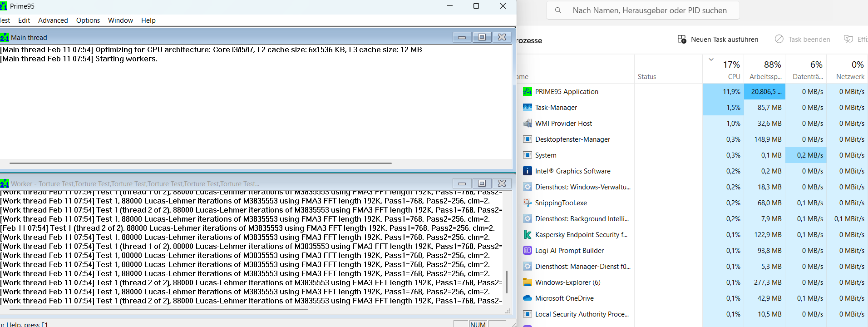Viewport: 868px width, 327px height.
Task: Sort by the Arbeitsspeicher column header
Action: coord(764,69)
